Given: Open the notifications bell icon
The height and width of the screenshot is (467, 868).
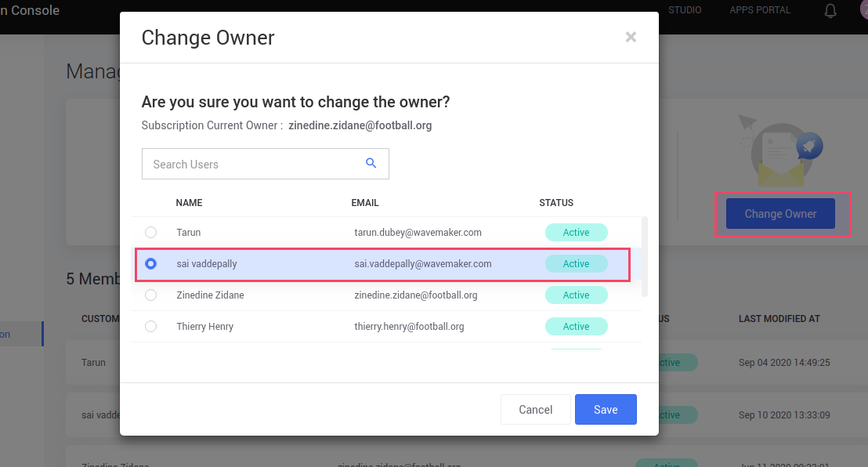Looking at the screenshot, I should point(830,10).
